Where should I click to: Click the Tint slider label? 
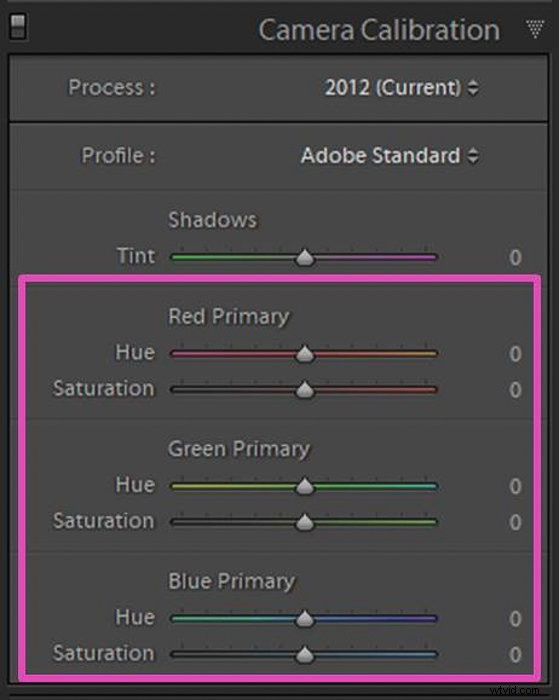click(x=136, y=256)
